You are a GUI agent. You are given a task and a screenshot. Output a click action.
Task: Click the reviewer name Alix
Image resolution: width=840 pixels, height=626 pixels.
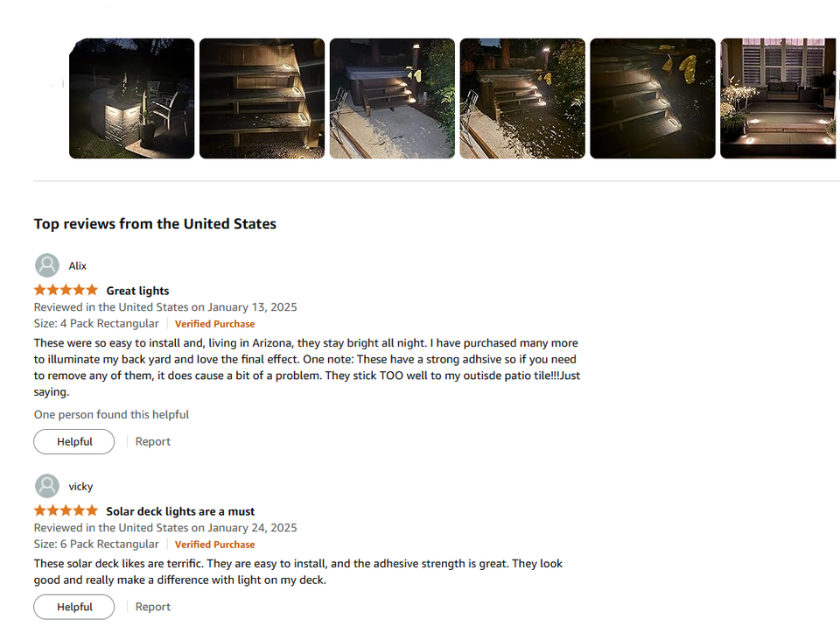pos(78,265)
